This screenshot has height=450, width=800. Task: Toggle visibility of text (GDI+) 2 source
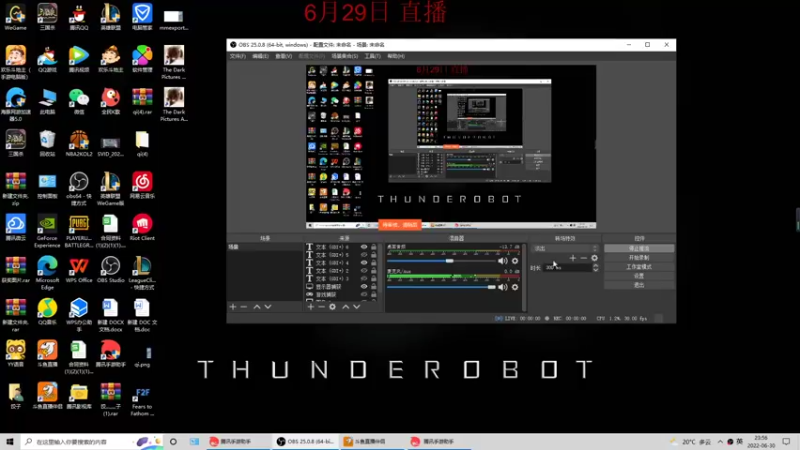[x=364, y=271]
